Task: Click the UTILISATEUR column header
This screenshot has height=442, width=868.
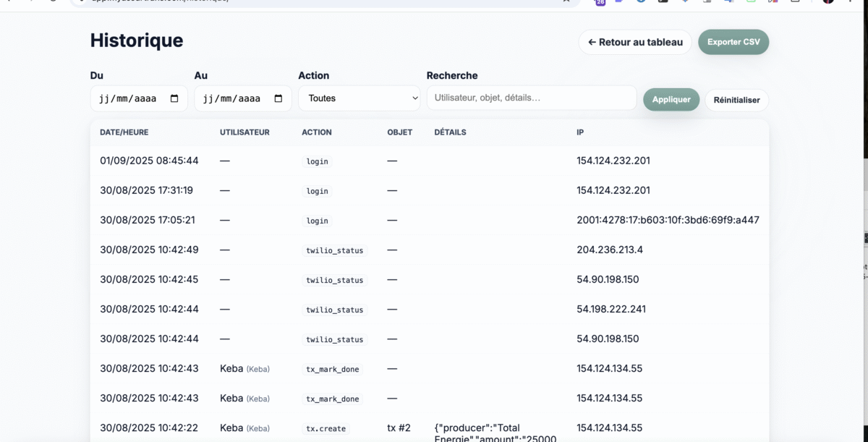Action: pyautogui.click(x=244, y=132)
